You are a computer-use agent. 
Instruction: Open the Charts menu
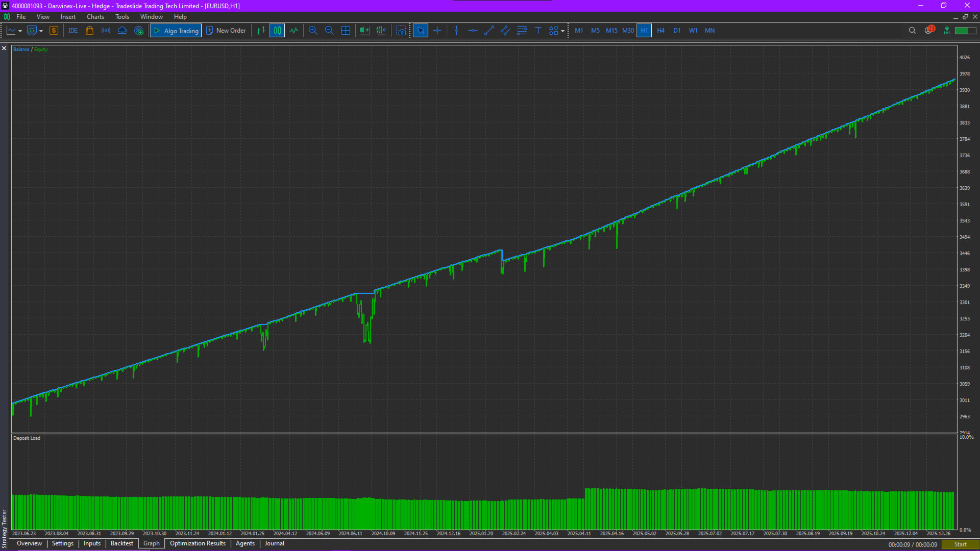(x=95, y=17)
